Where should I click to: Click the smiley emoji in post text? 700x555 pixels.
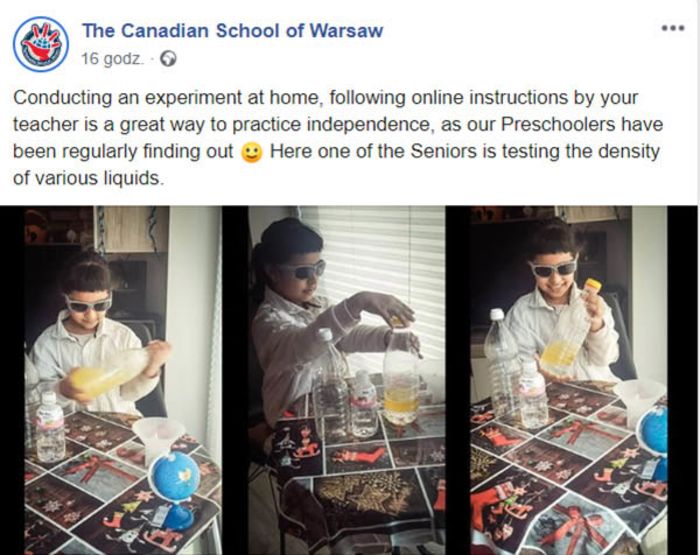click(251, 152)
